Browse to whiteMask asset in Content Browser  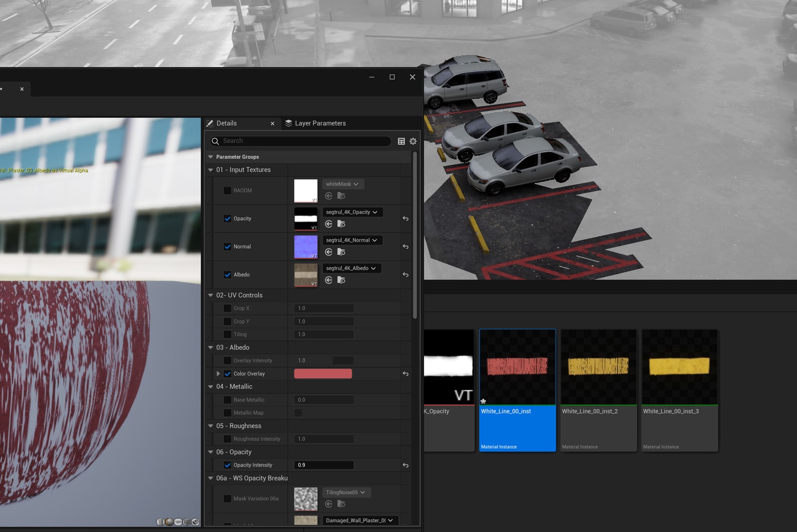(341, 196)
